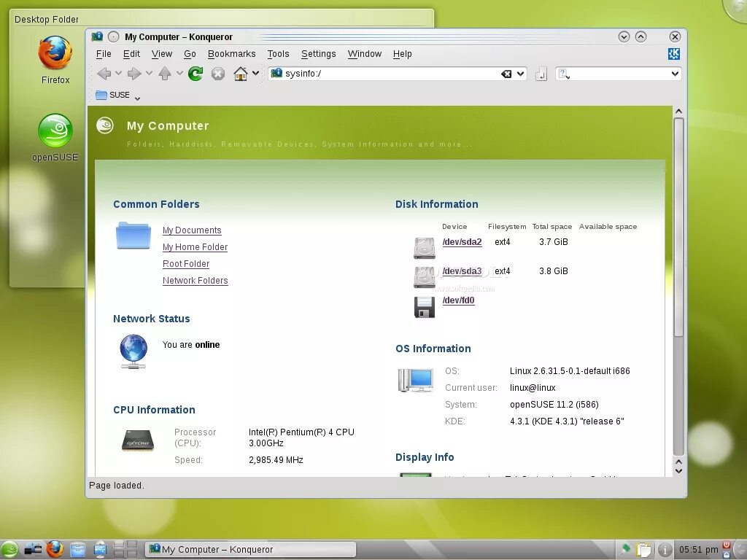Open the Up history dropdown arrow
This screenshot has width=747, height=560.
pyautogui.click(x=179, y=74)
